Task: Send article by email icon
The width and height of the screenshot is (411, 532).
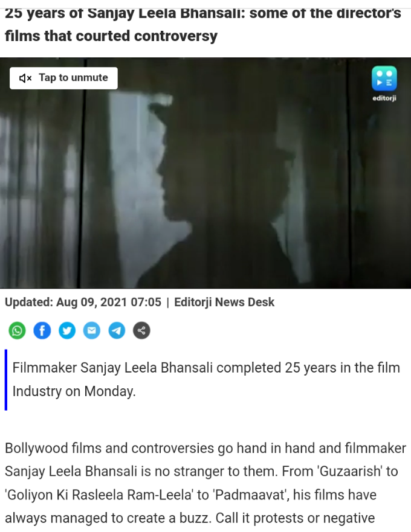Action: 92,330
